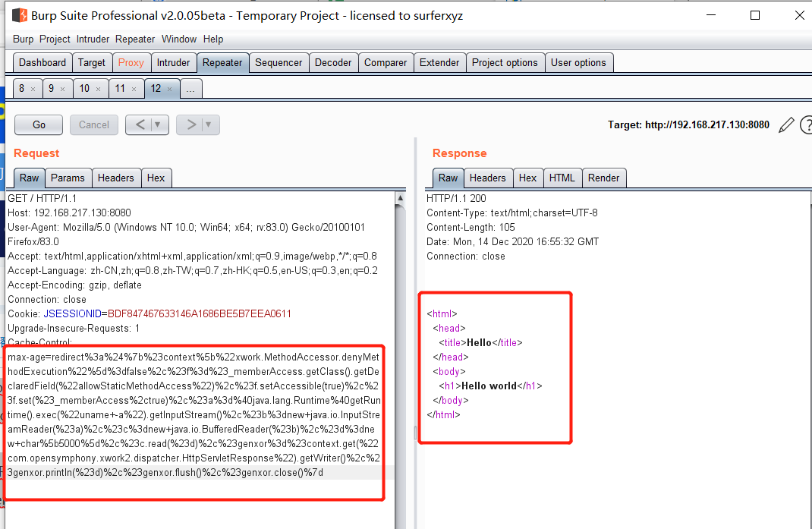Minimize the Burp Suite window

[x=711, y=15]
